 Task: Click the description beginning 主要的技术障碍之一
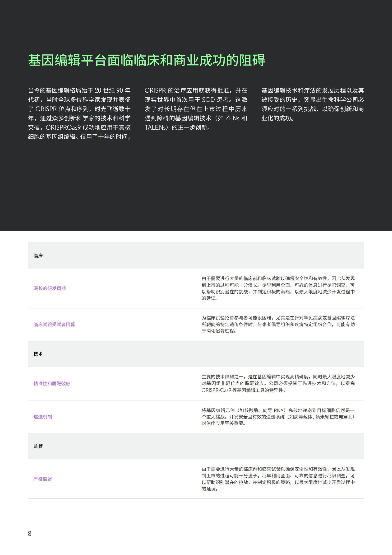click(278, 384)
